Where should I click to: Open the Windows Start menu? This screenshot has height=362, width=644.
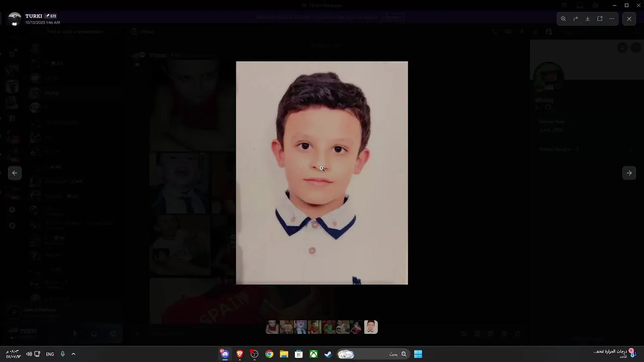[418, 354]
